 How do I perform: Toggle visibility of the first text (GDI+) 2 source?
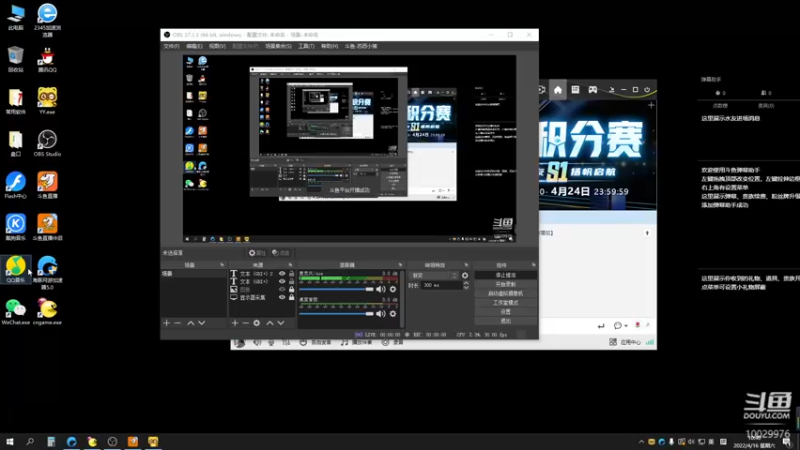click(282, 273)
